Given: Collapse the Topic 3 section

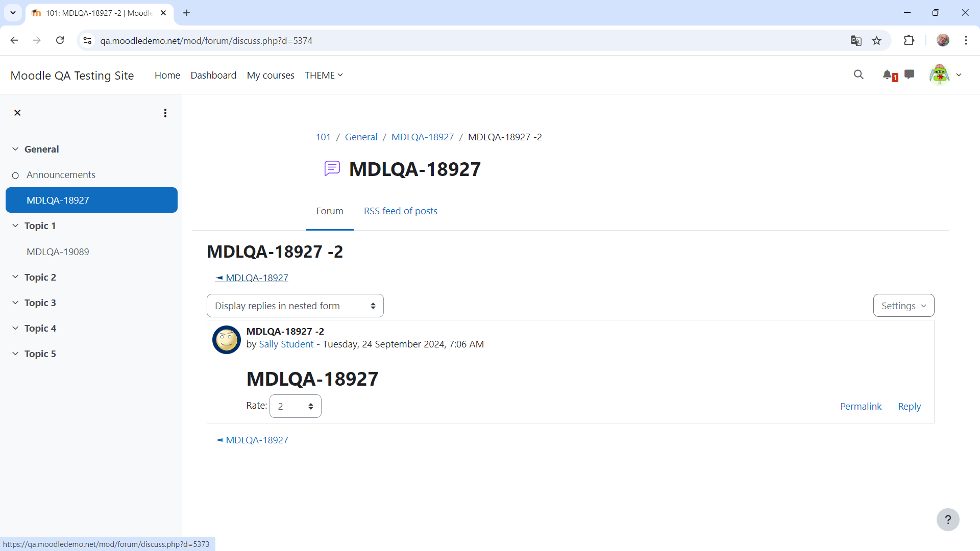Looking at the screenshot, I should 15,303.
